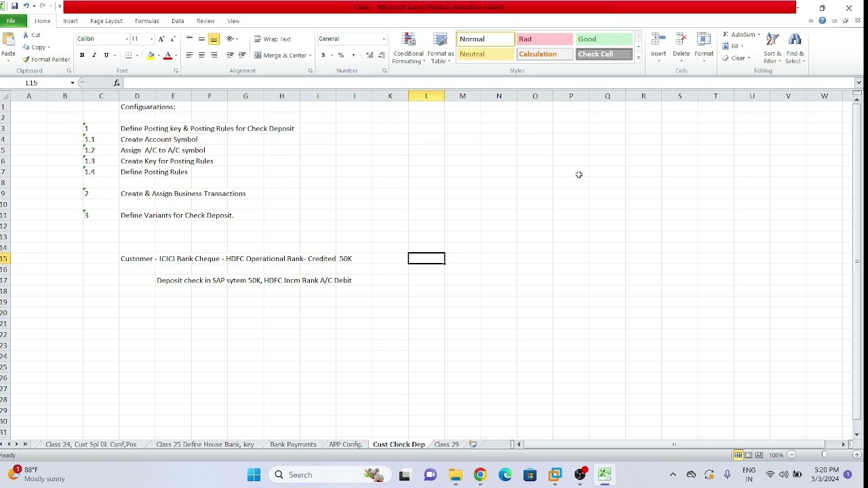Decrease indent icon
This screenshot has width=868, height=488.
(x=230, y=56)
